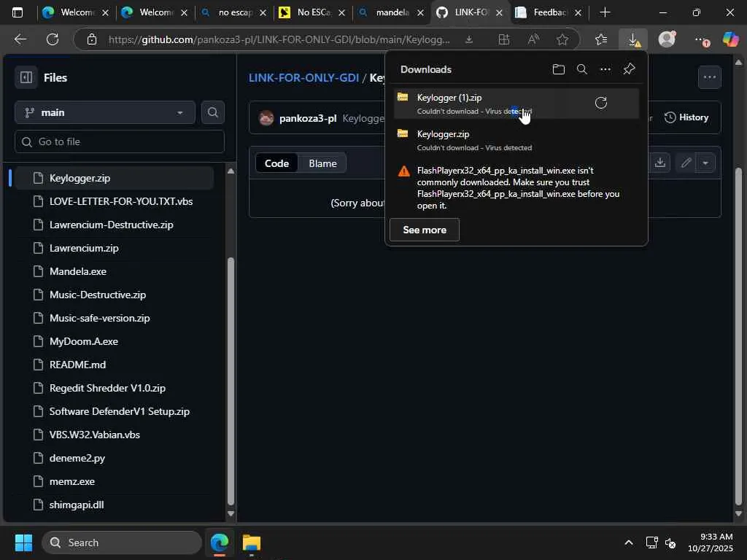This screenshot has width=747, height=560.
Task: Open more options in Downloads panel
Action: (x=605, y=69)
